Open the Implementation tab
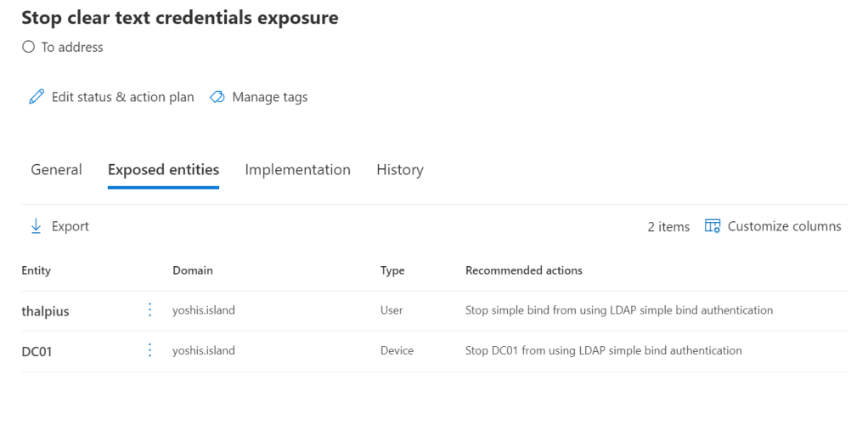This screenshot has width=868, height=437. 298,169
